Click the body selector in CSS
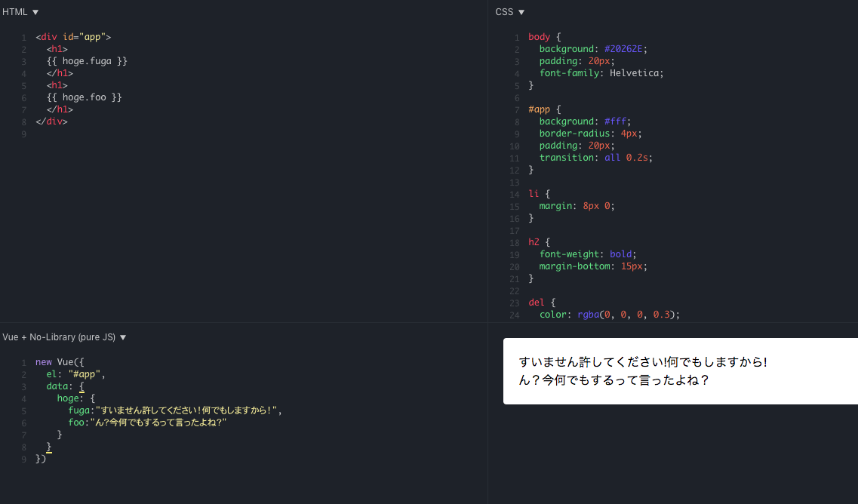This screenshot has width=858, height=504. (x=539, y=37)
